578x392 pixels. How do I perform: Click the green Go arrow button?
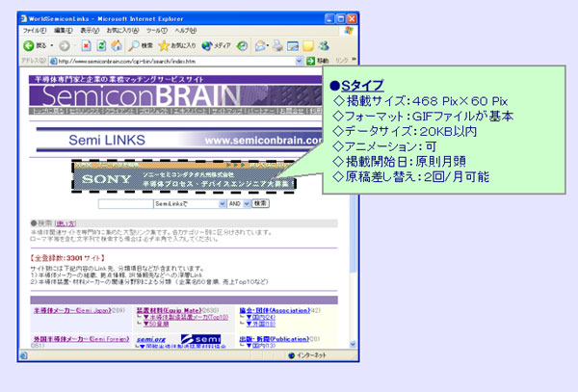coord(311,61)
